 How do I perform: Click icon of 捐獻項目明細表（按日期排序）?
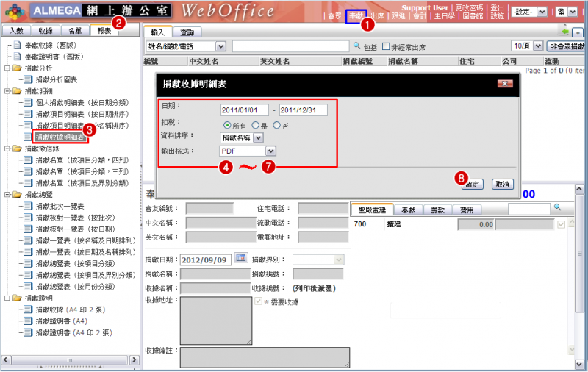[x=28, y=114]
